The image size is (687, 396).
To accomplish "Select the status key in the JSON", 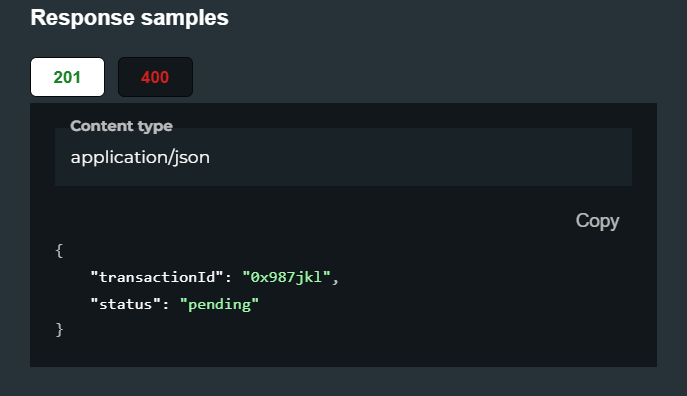I will click(x=126, y=304).
